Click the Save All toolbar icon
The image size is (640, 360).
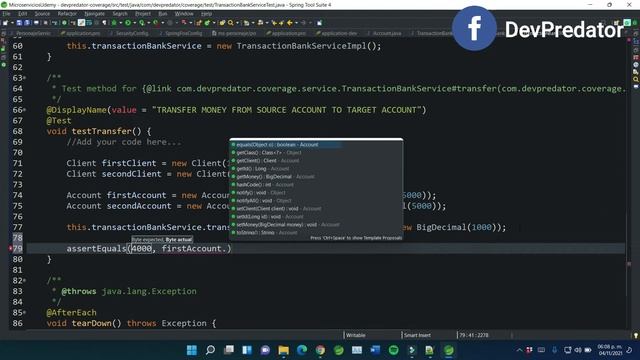pos(27,23)
